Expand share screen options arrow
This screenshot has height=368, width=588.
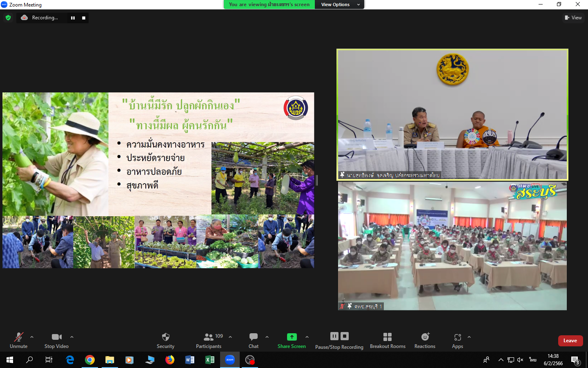307,337
